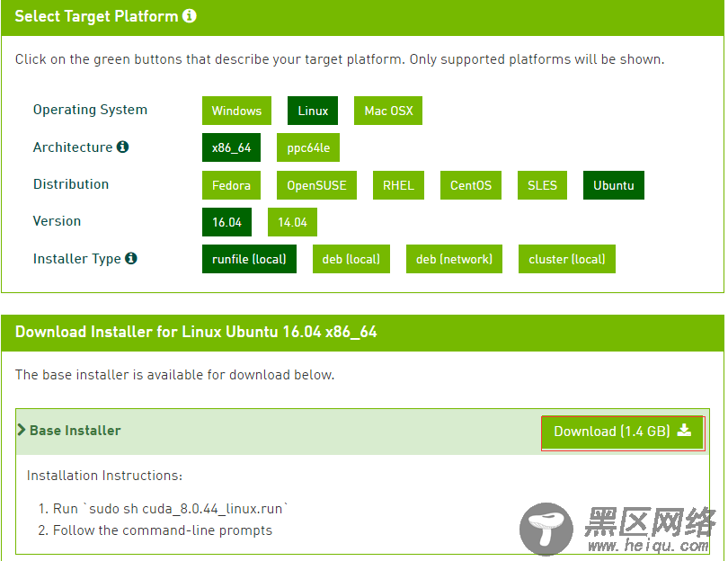
Task: Pick the SLES distribution
Action: [542, 185]
